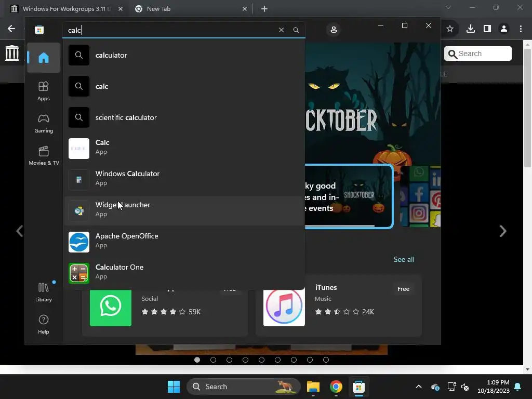This screenshot has height=399, width=532.
Task: Open the notification bell icon
Action: pos(518,387)
